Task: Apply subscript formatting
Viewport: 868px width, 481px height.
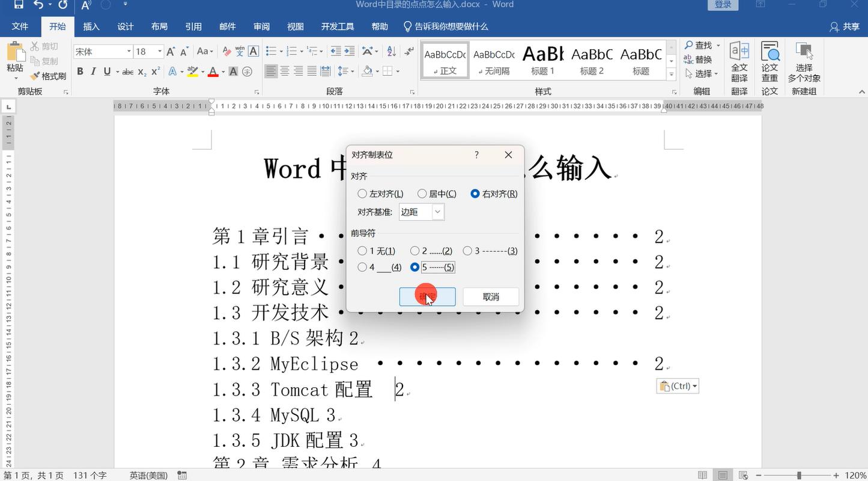Action: coord(142,72)
